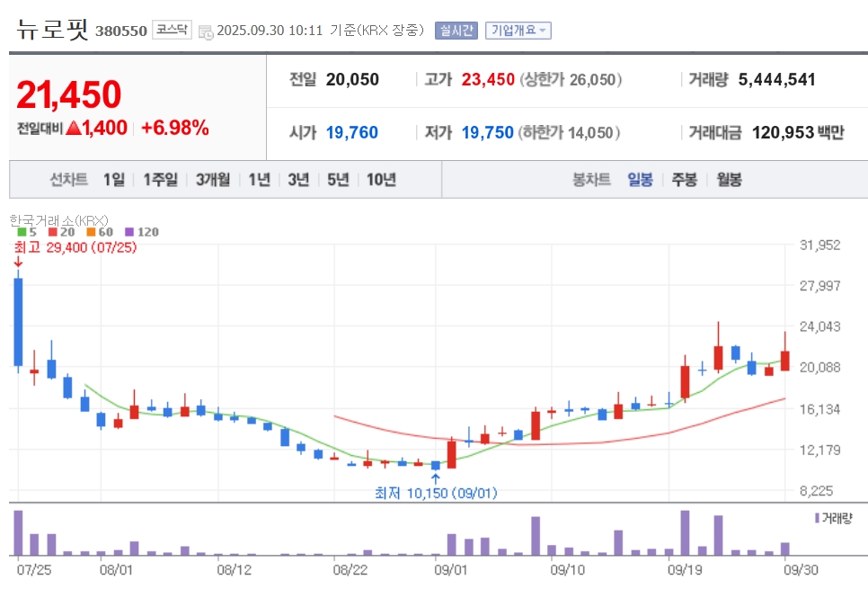868x598 pixels.
Task: Click the high price 23,450
Action: click(x=488, y=80)
